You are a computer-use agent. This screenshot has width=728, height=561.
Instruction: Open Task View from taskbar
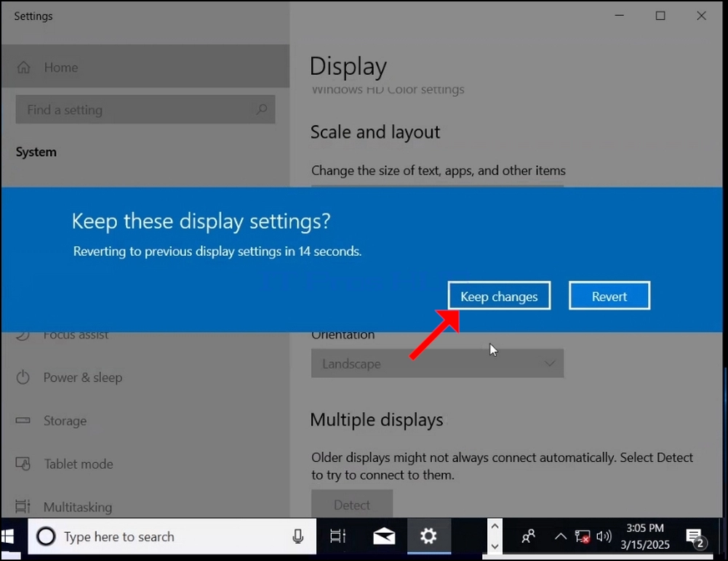point(337,536)
